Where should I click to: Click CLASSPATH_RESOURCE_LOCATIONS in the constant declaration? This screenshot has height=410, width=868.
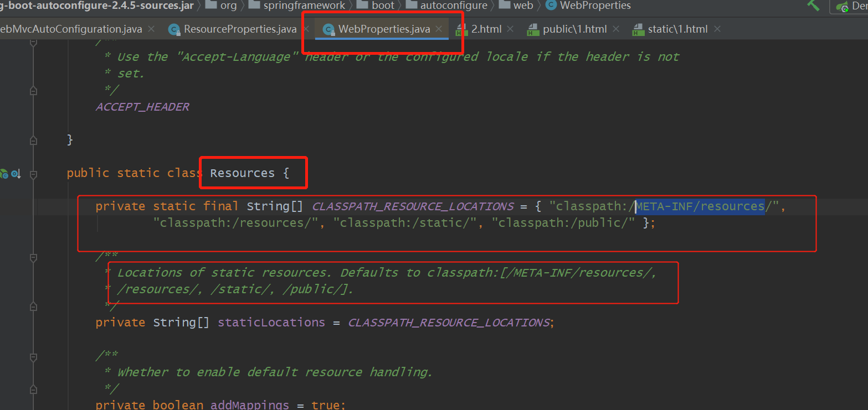pyautogui.click(x=413, y=206)
